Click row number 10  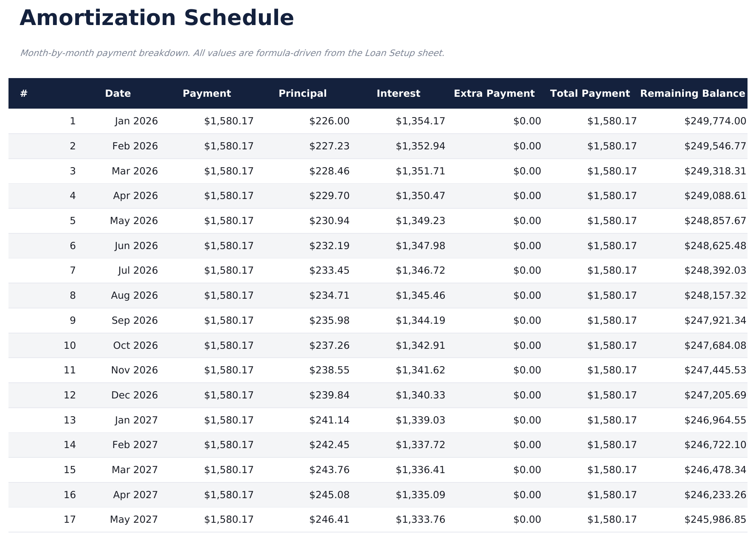coord(70,346)
